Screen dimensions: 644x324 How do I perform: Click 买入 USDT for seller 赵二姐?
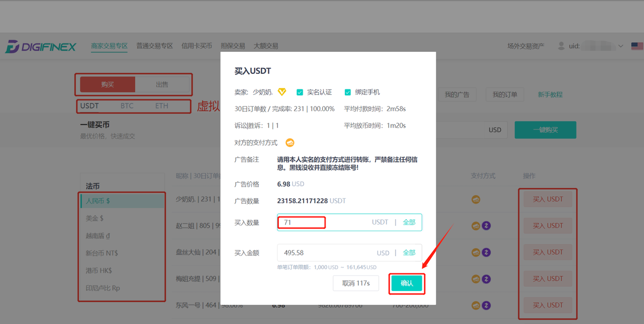click(548, 226)
